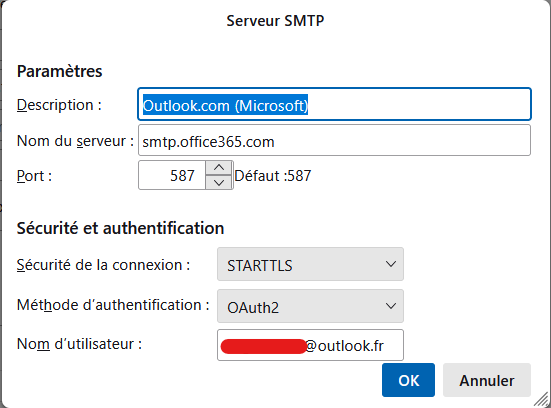The image size is (551, 408).
Task: Click the Port label
Action: point(34,176)
